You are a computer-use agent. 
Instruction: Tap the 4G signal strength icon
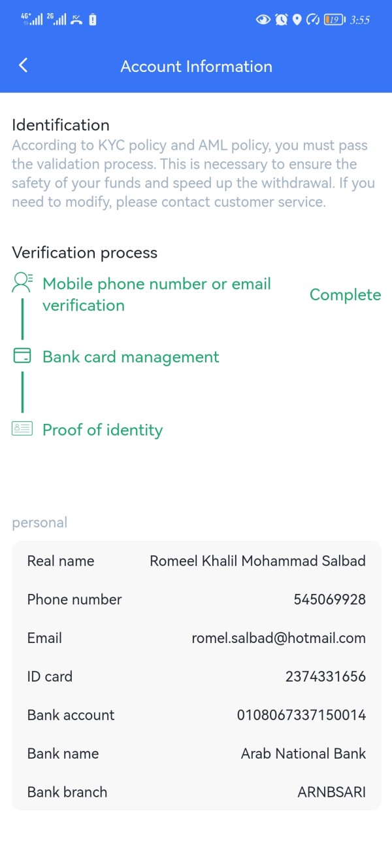(x=31, y=19)
